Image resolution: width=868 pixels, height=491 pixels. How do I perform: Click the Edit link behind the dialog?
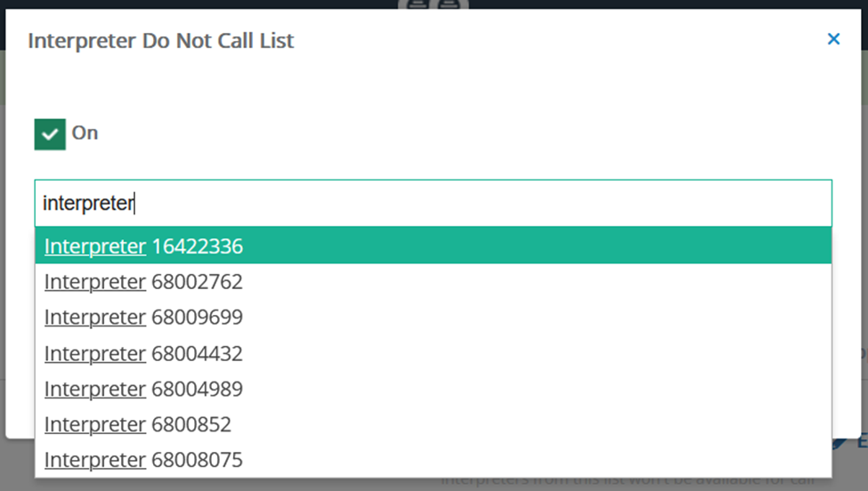click(x=862, y=442)
